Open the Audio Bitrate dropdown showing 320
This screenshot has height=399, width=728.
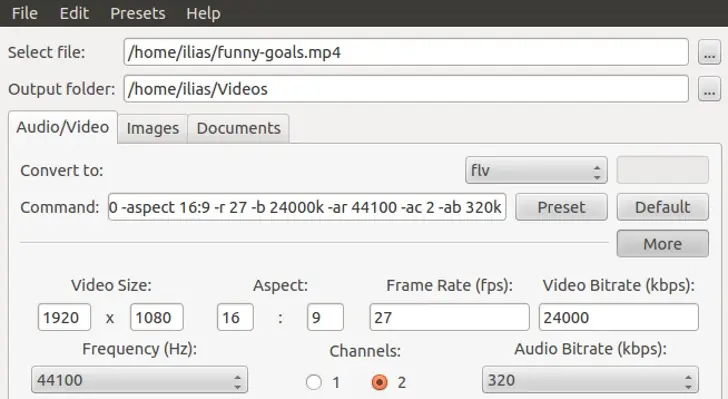point(590,380)
